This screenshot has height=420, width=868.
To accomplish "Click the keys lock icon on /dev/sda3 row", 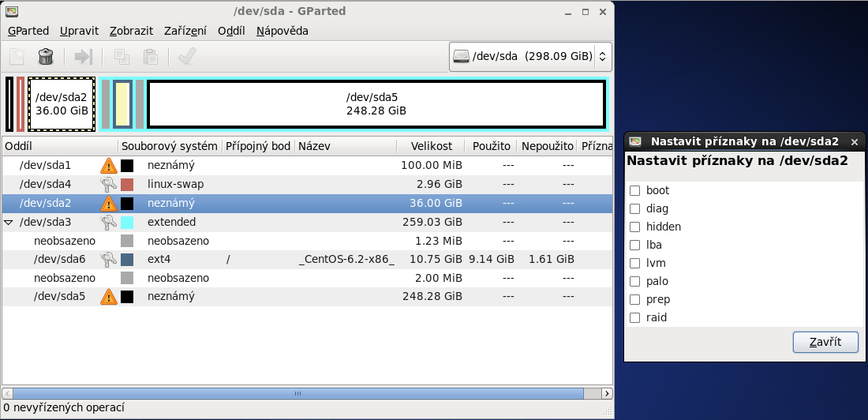I will pyautogui.click(x=109, y=222).
